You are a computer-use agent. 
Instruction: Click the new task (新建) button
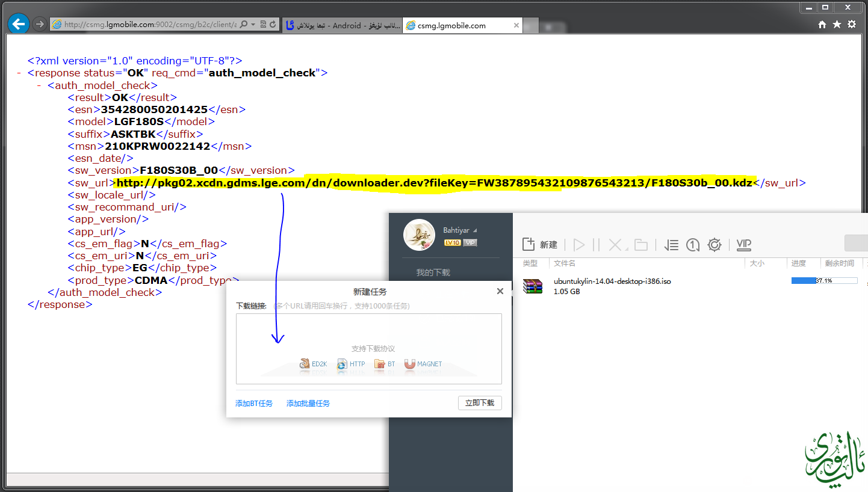(x=540, y=244)
